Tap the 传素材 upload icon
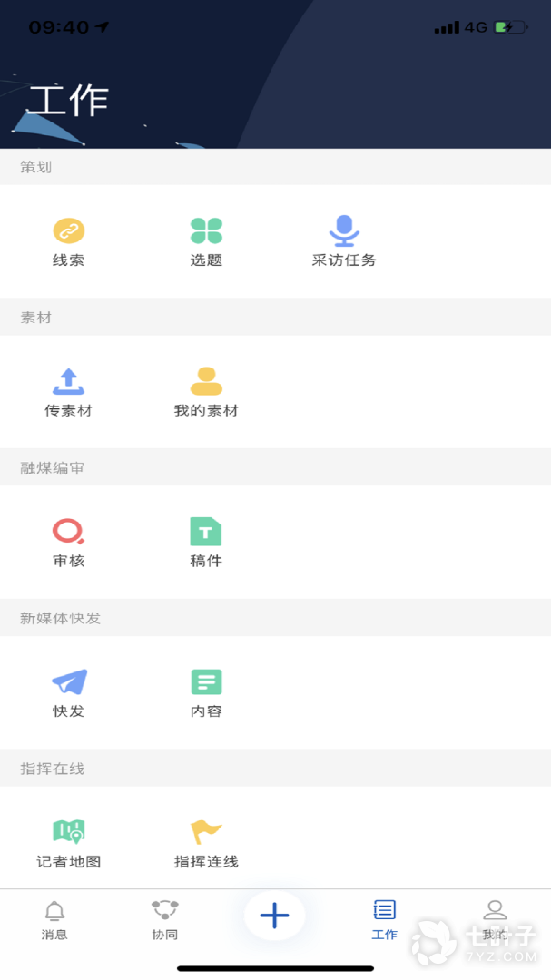The height and width of the screenshot is (980, 551). (68, 381)
